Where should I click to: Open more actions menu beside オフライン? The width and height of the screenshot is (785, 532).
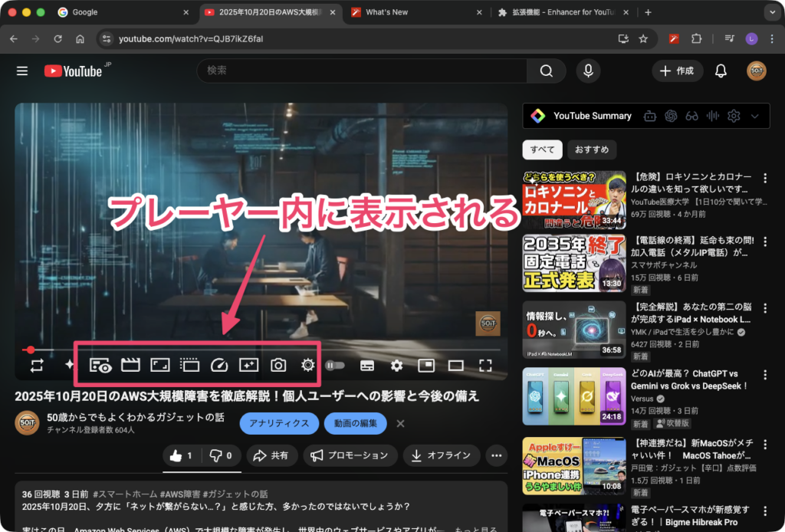[496, 455]
